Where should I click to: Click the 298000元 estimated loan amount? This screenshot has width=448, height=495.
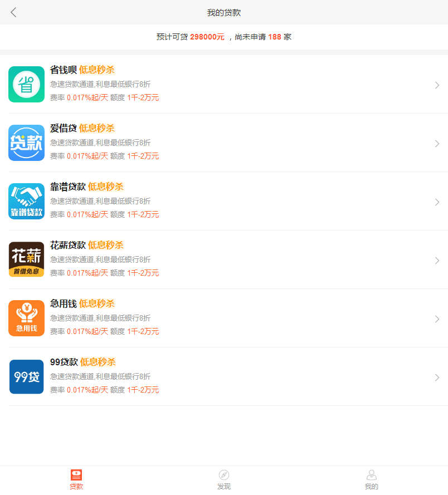pyautogui.click(x=207, y=37)
